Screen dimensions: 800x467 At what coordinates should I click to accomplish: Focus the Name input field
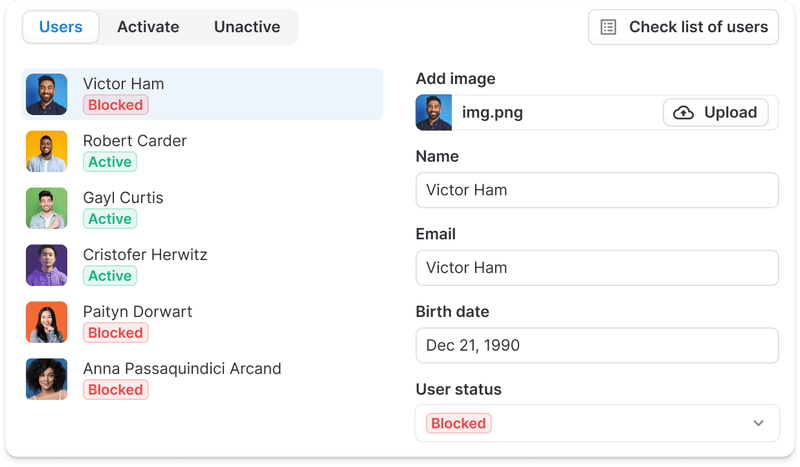pos(597,190)
